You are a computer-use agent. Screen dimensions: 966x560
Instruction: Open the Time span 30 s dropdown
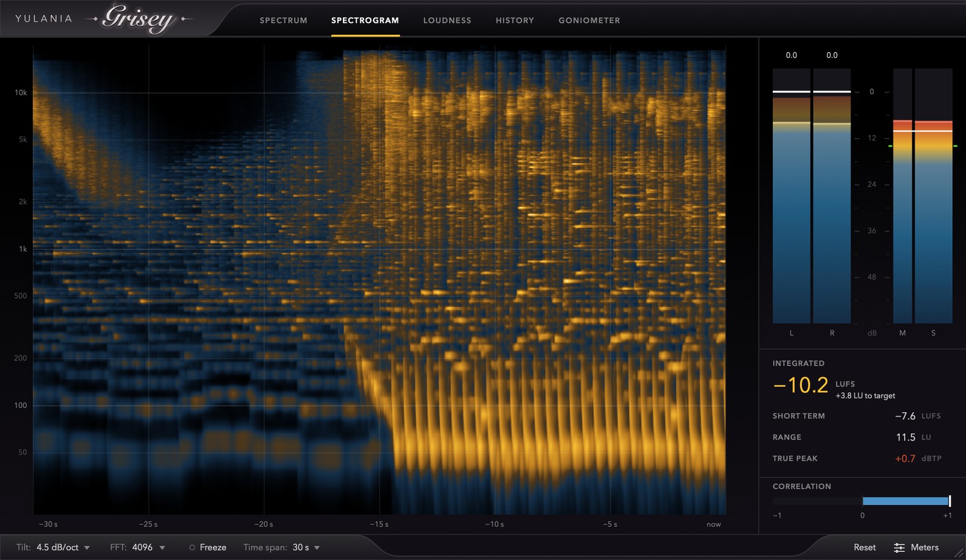pos(281,547)
